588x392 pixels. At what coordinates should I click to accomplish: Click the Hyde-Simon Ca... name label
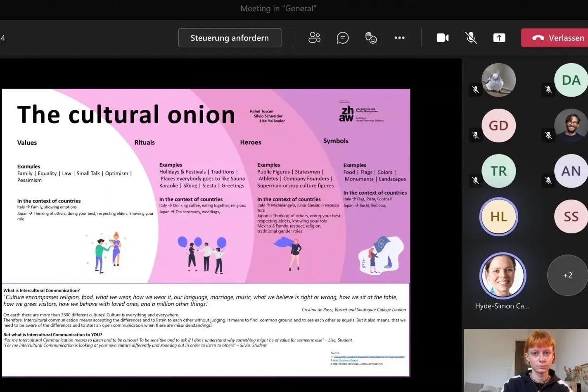click(x=502, y=306)
